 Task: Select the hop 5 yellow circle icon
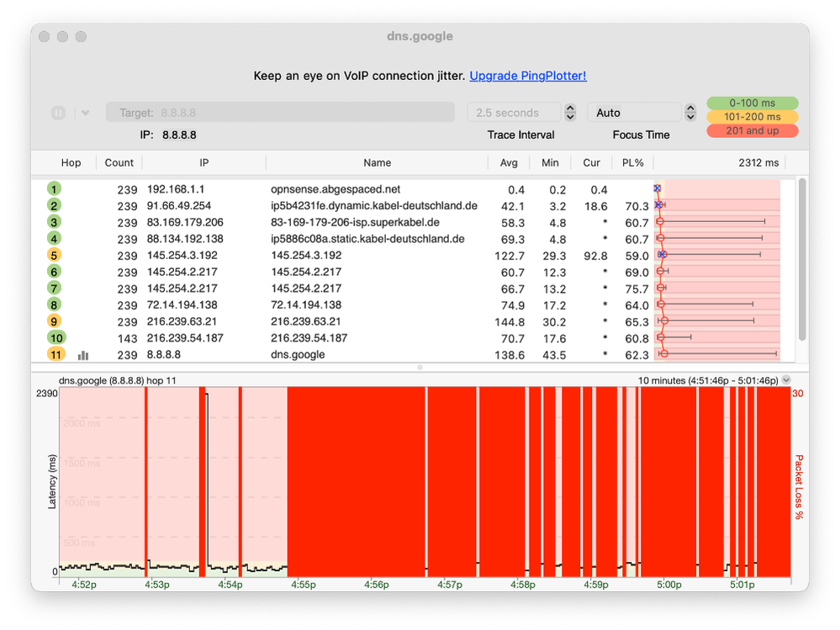tap(54, 255)
